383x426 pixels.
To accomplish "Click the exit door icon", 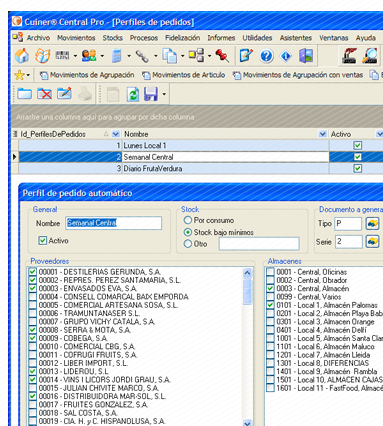I will (306, 56).
